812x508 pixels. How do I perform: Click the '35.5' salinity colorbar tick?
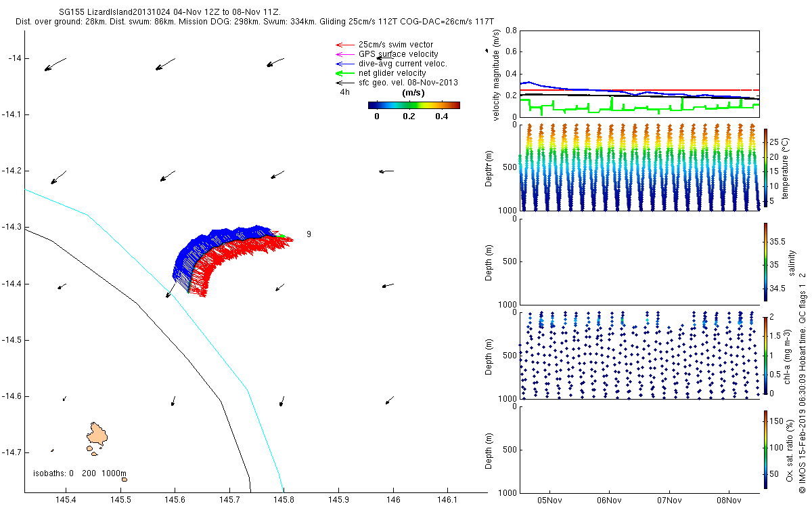777,241
